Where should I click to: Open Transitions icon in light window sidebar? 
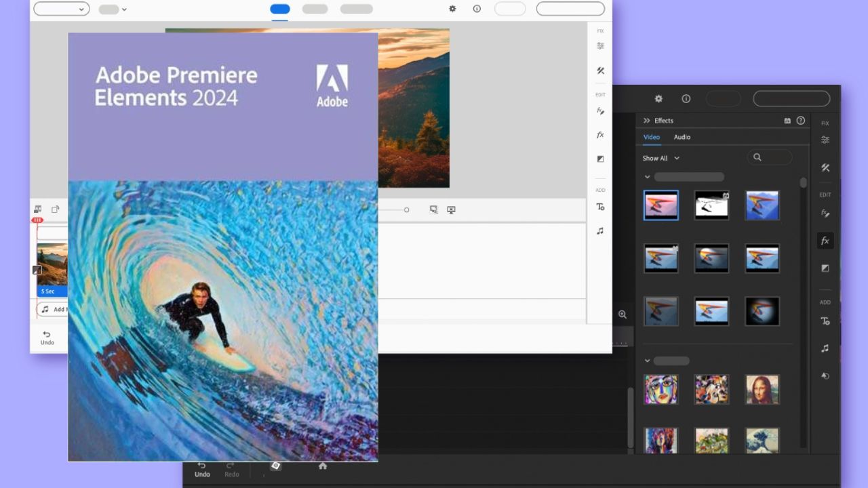600,159
